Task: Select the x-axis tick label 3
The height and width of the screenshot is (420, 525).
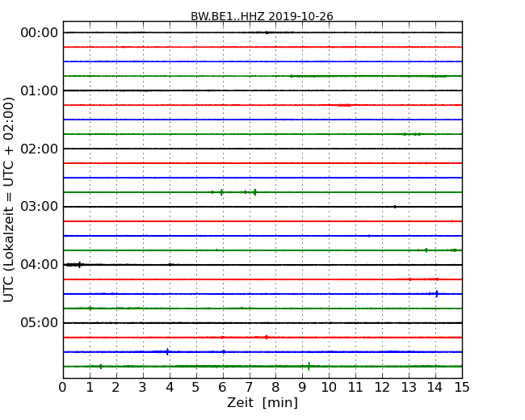Action: pos(143,388)
